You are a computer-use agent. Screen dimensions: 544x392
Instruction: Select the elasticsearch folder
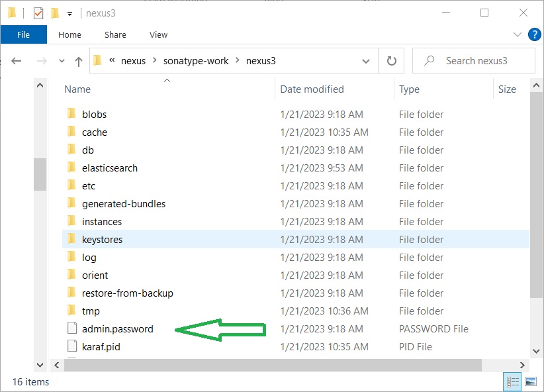click(296, 168)
